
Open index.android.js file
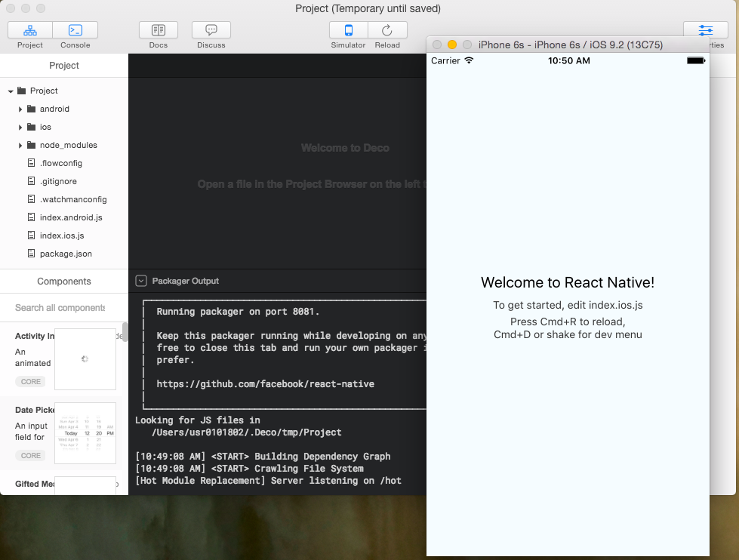[x=71, y=217]
